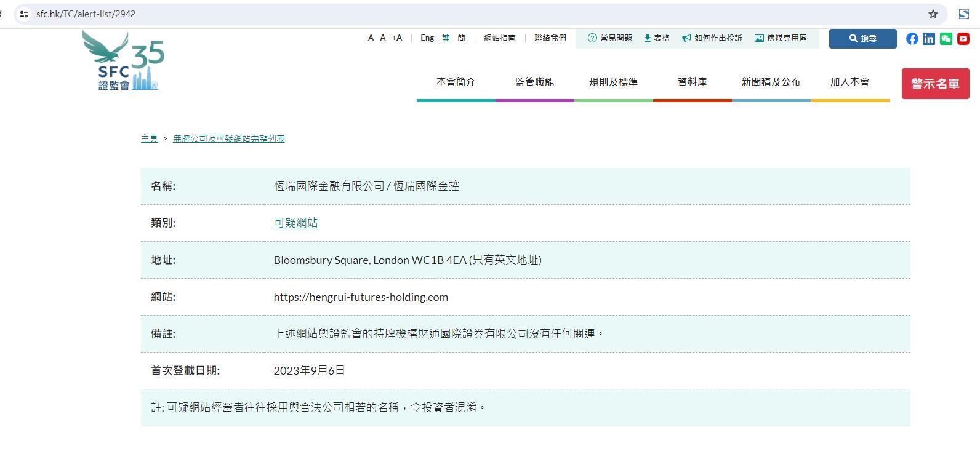The width and height of the screenshot is (980, 451).
Task: Expand the 本會簡介 navigation menu
Action: coord(456,82)
